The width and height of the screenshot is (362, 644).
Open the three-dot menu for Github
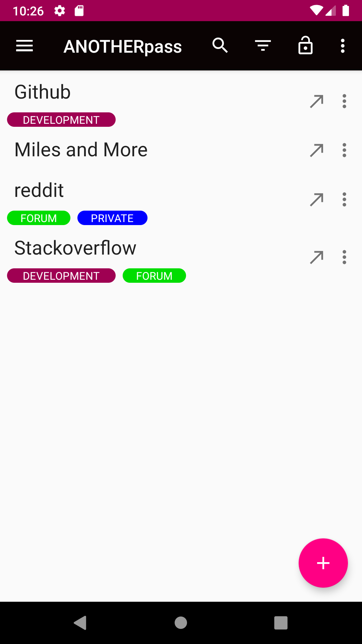pos(344,101)
